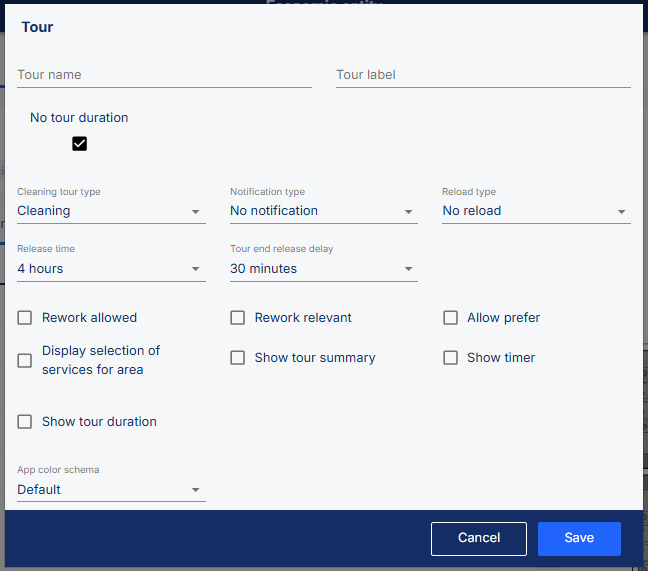Enable the Show timer checkbox
Image resolution: width=648 pixels, height=571 pixels.
click(x=451, y=358)
